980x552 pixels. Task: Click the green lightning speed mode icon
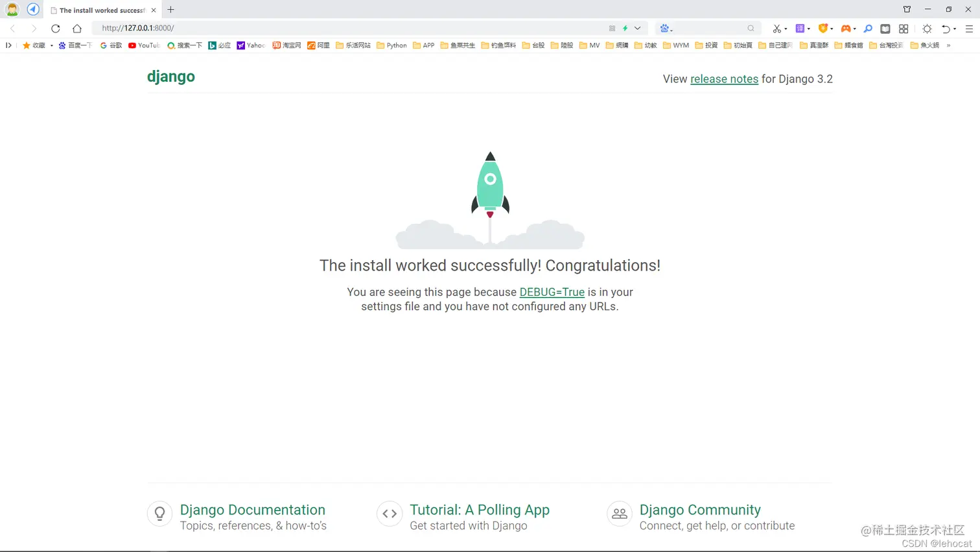(625, 29)
